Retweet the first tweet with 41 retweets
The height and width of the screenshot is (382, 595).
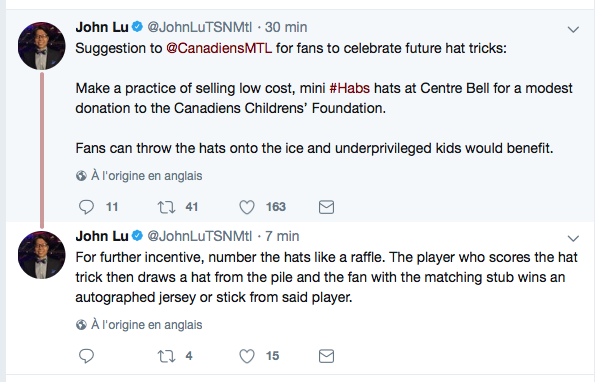coord(166,207)
